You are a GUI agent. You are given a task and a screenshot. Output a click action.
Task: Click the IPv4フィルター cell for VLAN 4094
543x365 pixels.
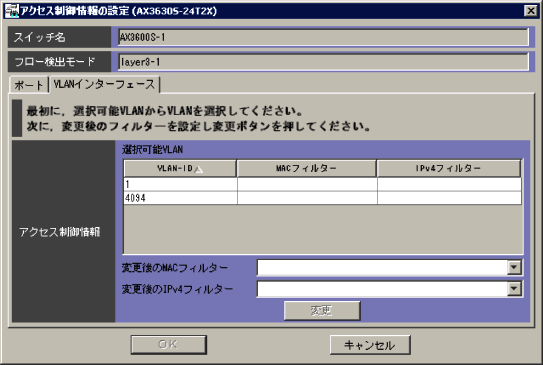click(x=449, y=198)
